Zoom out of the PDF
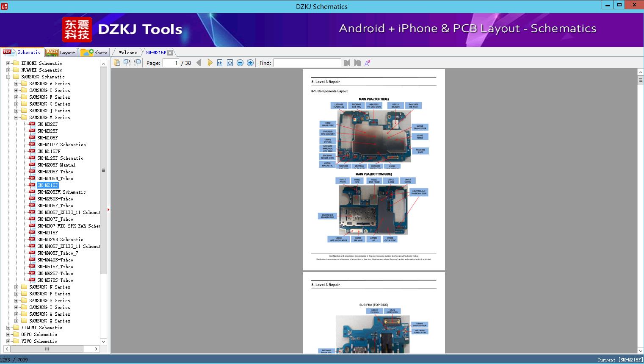 (240, 63)
